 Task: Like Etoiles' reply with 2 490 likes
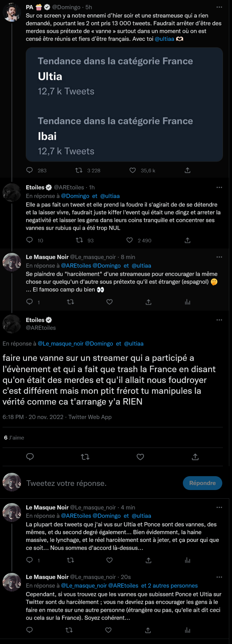(x=129, y=240)
